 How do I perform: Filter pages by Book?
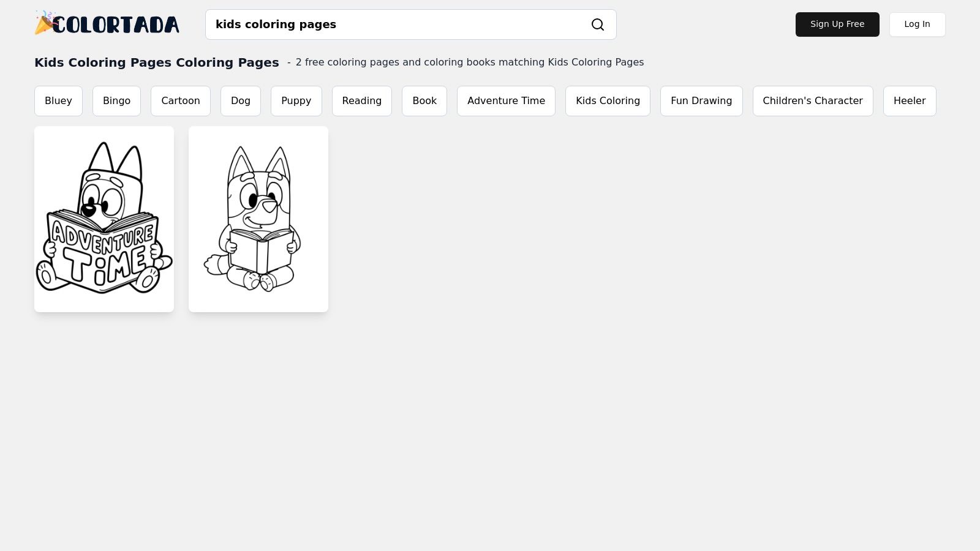[424, 100]
